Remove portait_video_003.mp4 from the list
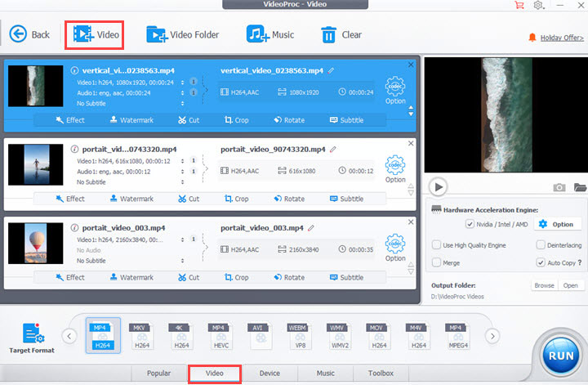Screen dimensions: 588x385 point(411,222)
